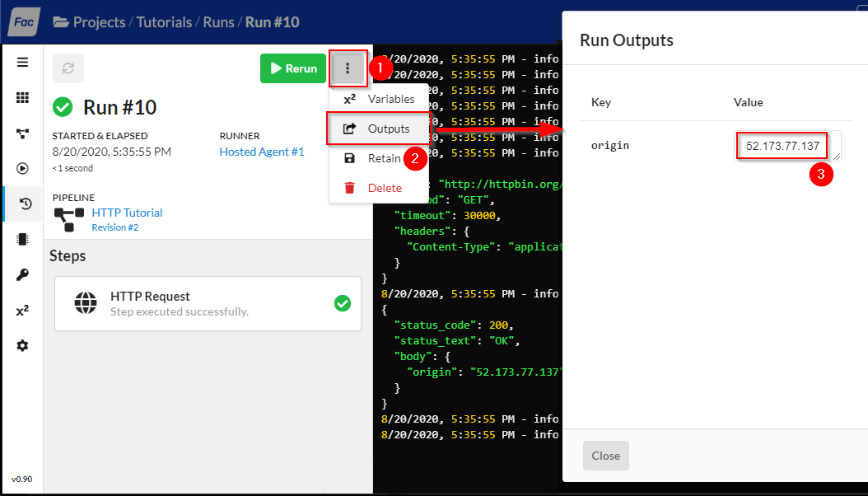
Task: Open Pipelines from the sidebar icon
Action: point(22,133)
